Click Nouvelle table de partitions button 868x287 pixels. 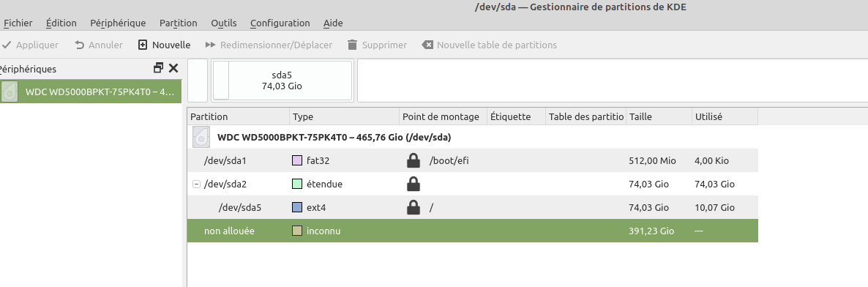[490, 45]
